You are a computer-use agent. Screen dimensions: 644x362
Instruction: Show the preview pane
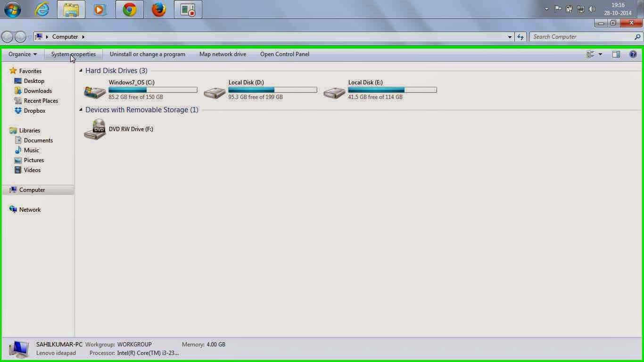[x=616, y=54]
